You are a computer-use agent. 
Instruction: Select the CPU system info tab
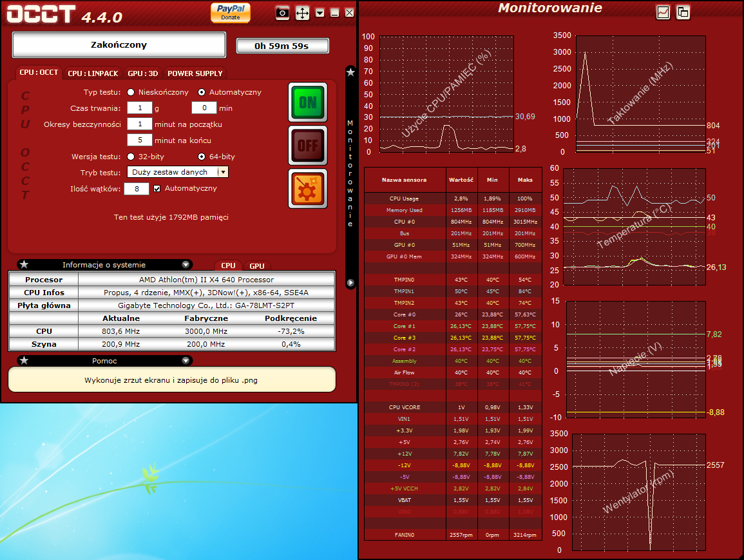pyautogui.click(x=228, y=266)
